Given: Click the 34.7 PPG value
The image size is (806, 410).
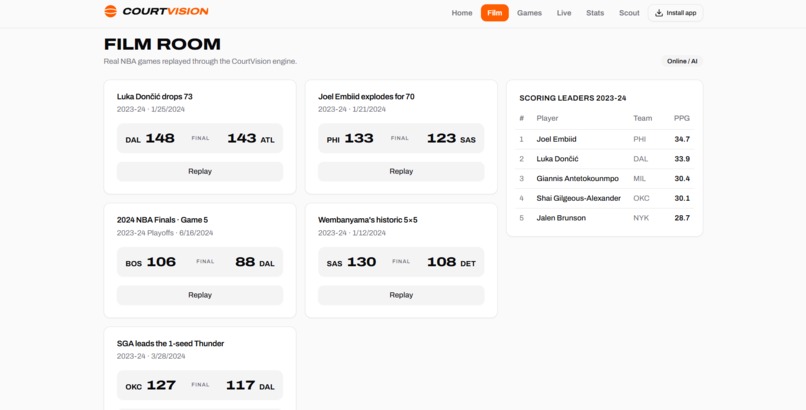Looking at the screenshot, I should point(682,139).
